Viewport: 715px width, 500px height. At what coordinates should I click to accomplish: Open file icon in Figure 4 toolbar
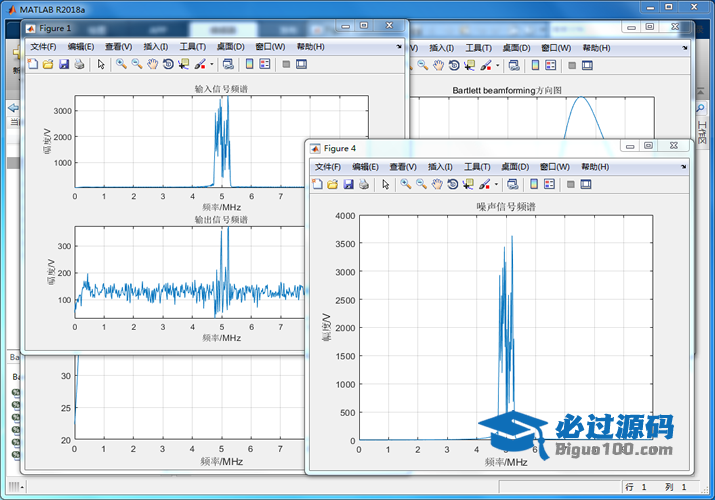coord(333,184)
